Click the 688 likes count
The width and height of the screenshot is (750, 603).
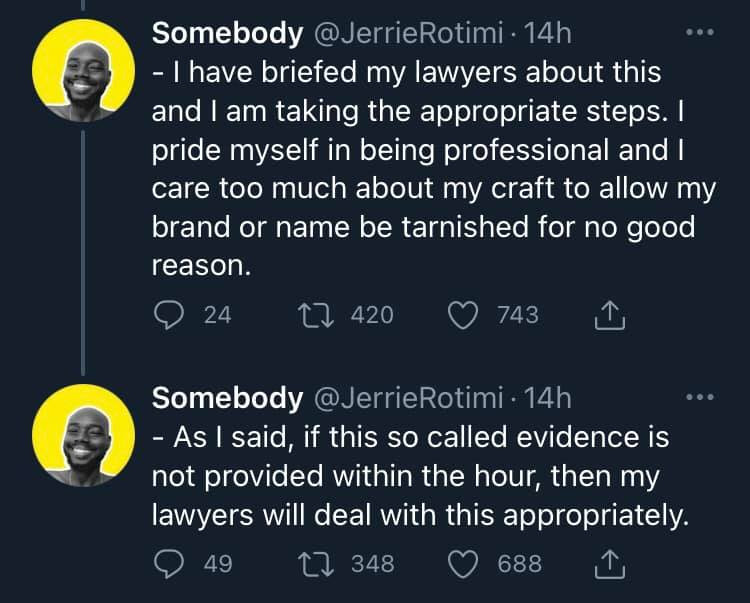(519, 565)
